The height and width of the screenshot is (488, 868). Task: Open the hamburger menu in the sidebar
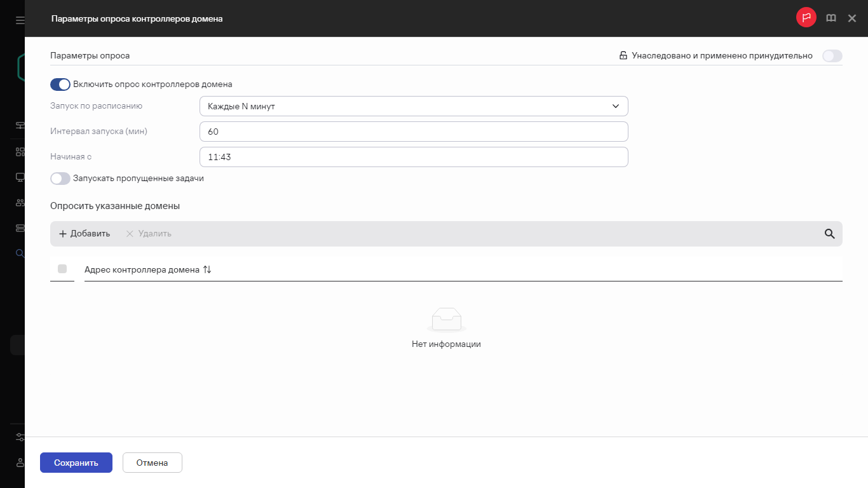point(20,20)
